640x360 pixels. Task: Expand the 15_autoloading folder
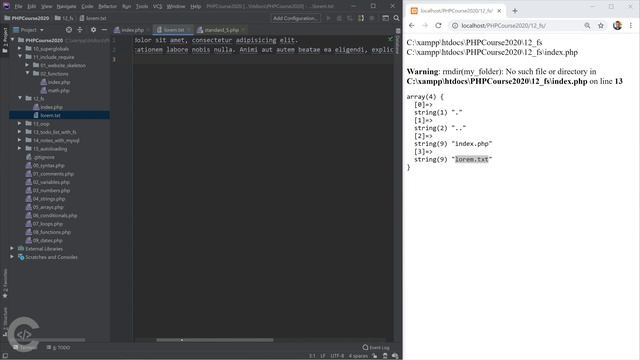20,149
